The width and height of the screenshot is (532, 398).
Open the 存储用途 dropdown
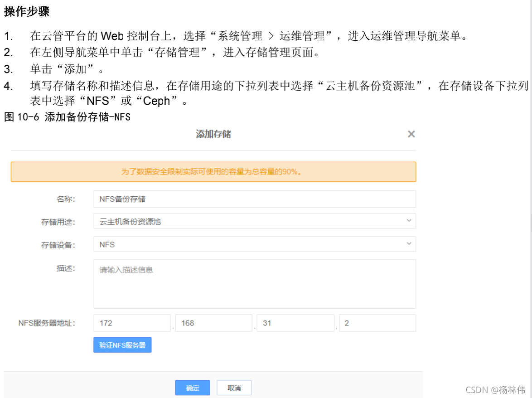[x=254, y=221]
